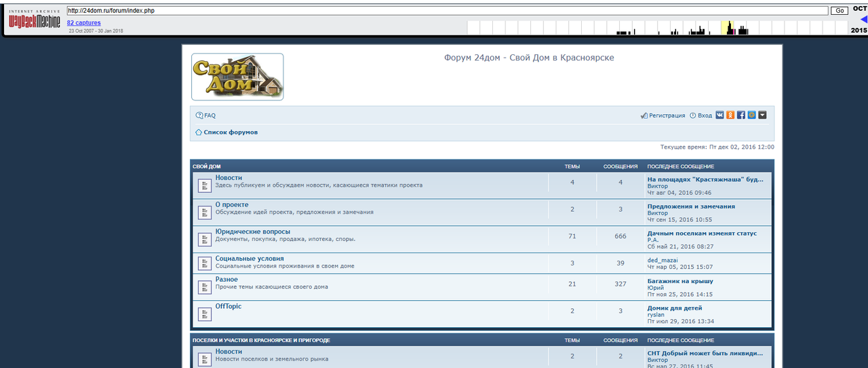Click the Mail.ru blue icon
Viewport: 868px width, 368px height.
point(751,115)
